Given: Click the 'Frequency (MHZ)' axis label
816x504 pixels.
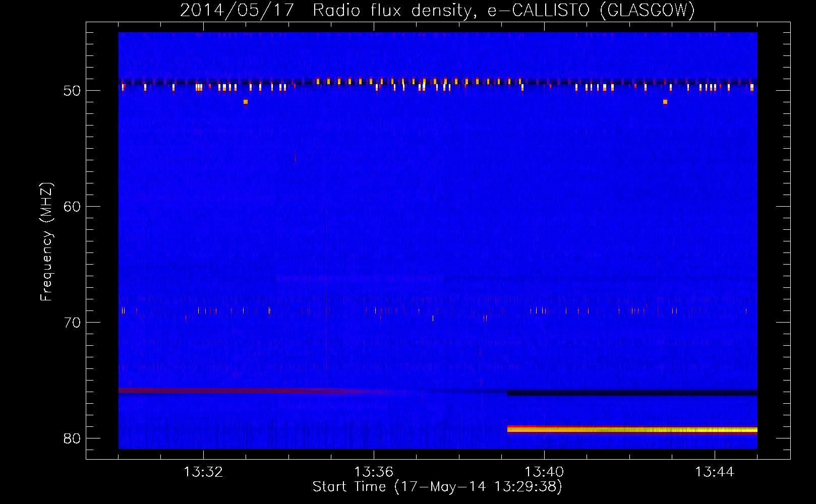Looking at the screenshot, I should (x=46, y=242).
